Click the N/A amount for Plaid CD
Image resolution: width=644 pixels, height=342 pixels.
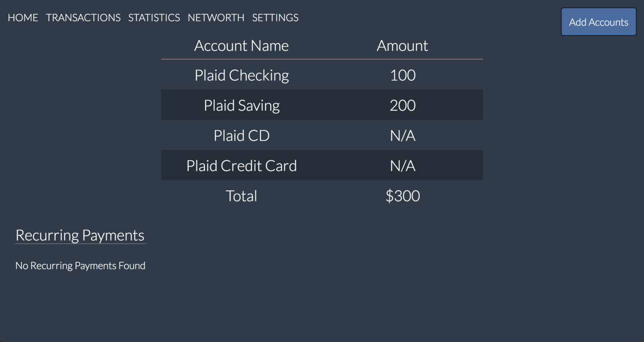pyautogui.click(x=402, y=136)
